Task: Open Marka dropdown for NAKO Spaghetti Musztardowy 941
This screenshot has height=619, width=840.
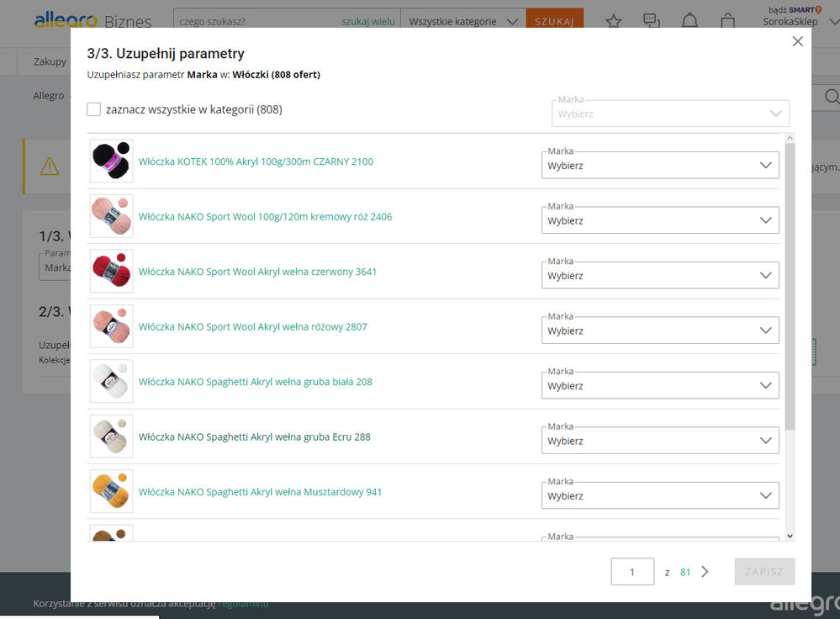Action: [660, 495]
